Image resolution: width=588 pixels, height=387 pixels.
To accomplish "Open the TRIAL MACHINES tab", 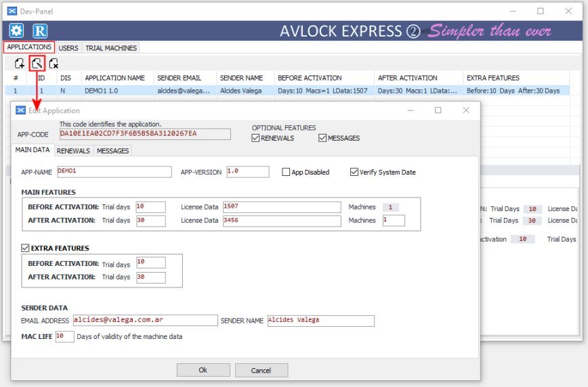I will [111, 48].
